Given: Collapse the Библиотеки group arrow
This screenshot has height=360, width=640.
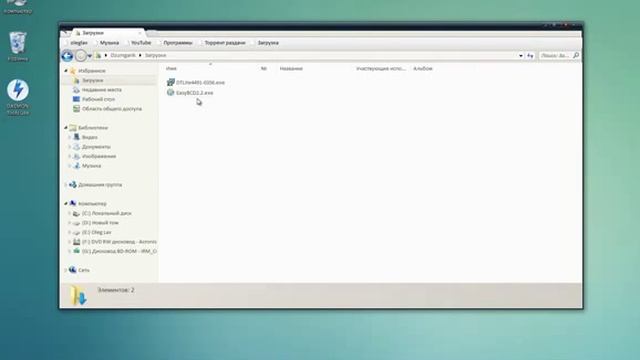Looking at the screenshot, I should 66,128.
